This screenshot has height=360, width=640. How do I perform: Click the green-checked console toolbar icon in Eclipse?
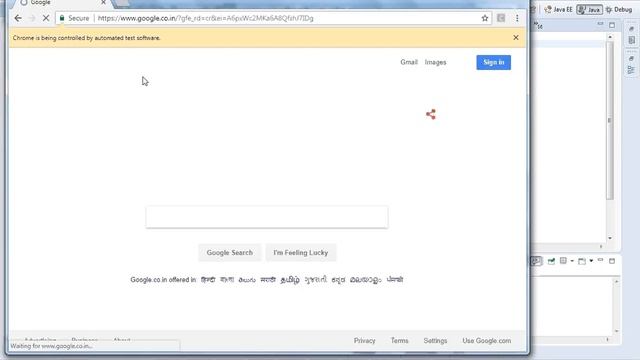click(x=551, y=261)
